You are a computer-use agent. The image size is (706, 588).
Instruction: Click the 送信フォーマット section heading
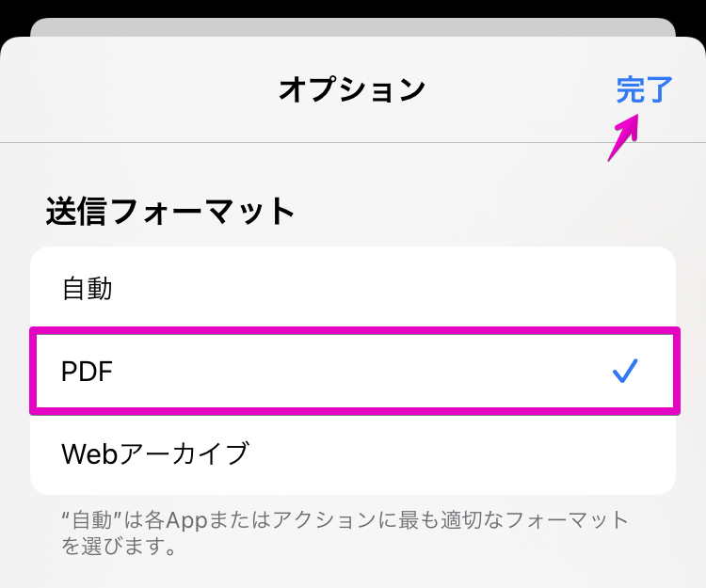(170, 211)
